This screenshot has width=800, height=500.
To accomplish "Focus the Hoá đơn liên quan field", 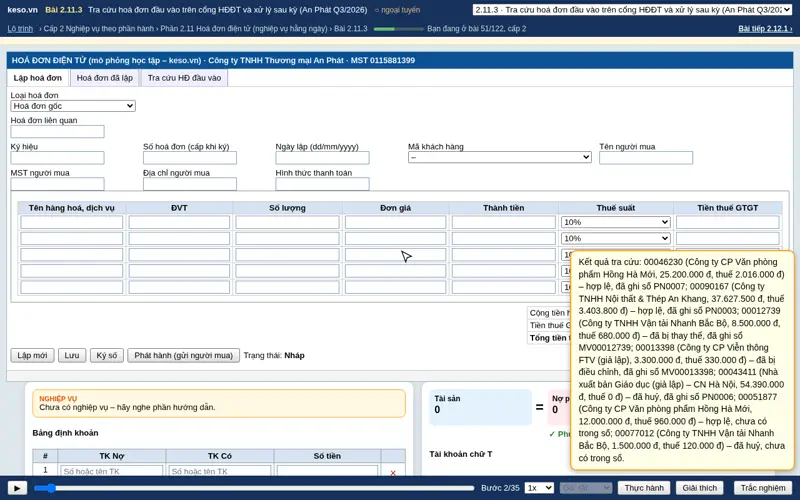I will (x=57, y=132).
